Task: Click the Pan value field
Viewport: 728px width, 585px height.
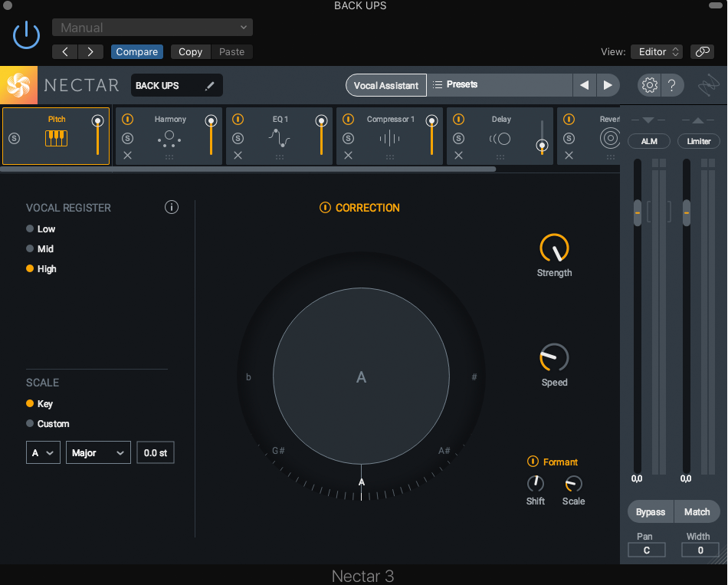Action: (646, 550)
